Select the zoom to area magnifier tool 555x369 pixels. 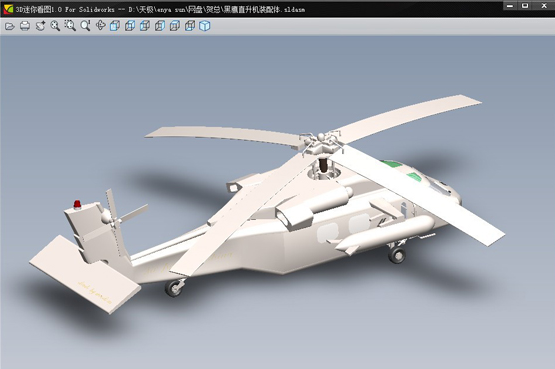(x=70, y=25)
